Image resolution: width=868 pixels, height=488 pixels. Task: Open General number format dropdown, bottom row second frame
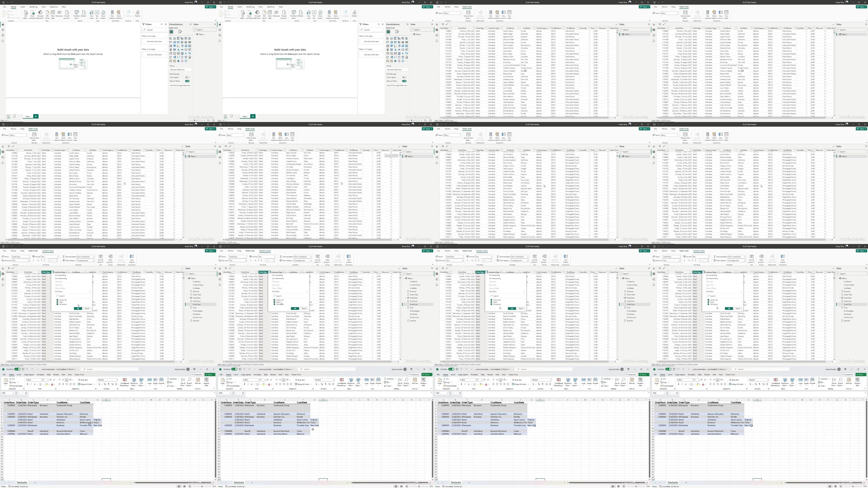click(324, 380)
